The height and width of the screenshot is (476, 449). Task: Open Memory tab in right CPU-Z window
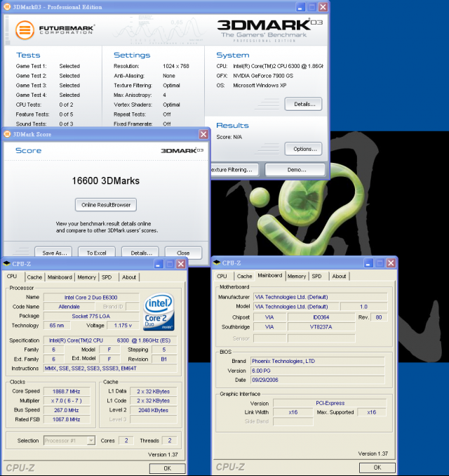[297, 276]
